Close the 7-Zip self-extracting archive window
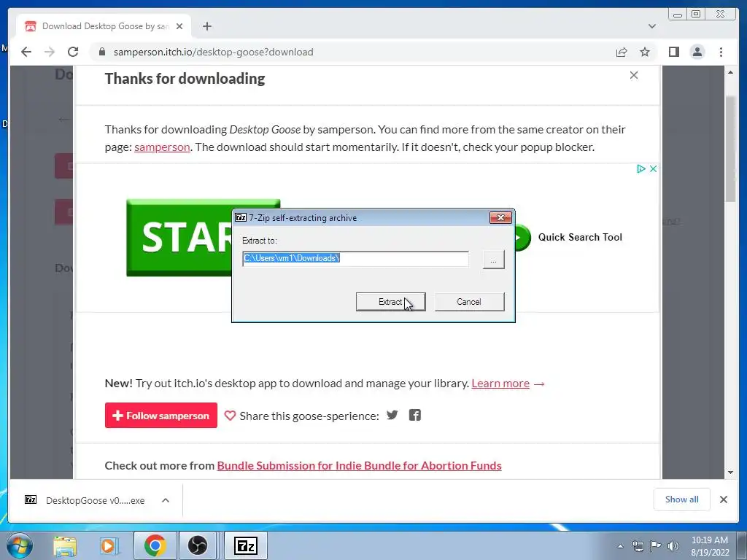Image resolution: width=747 pixels, height=560 pixels. [500, 217]
